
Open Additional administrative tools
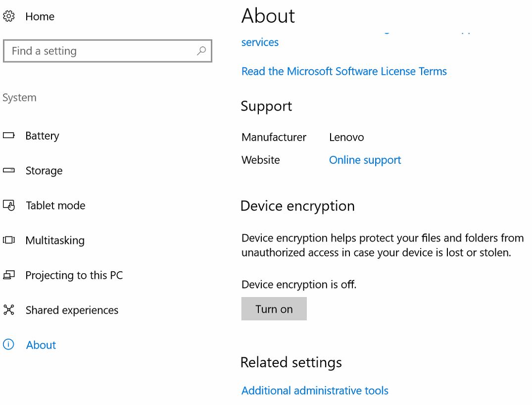point(315,391)
